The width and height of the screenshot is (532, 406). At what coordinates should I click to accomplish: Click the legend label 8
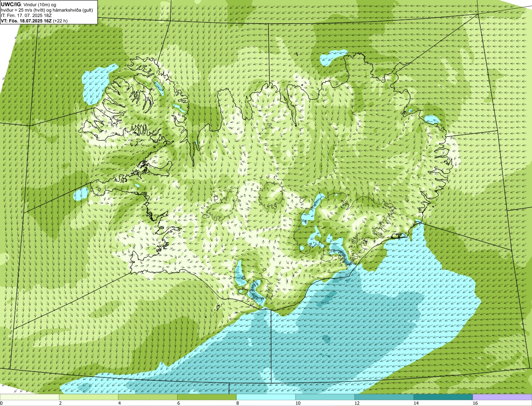coord(237,403)
